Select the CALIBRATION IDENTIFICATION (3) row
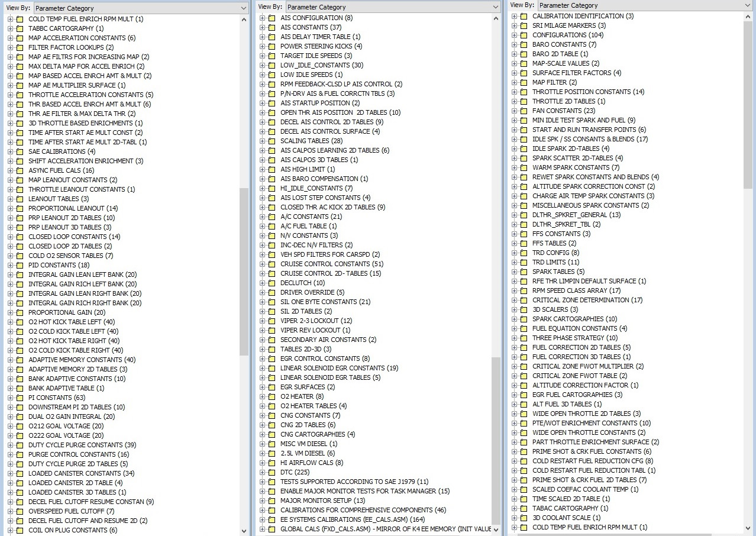 583,16
